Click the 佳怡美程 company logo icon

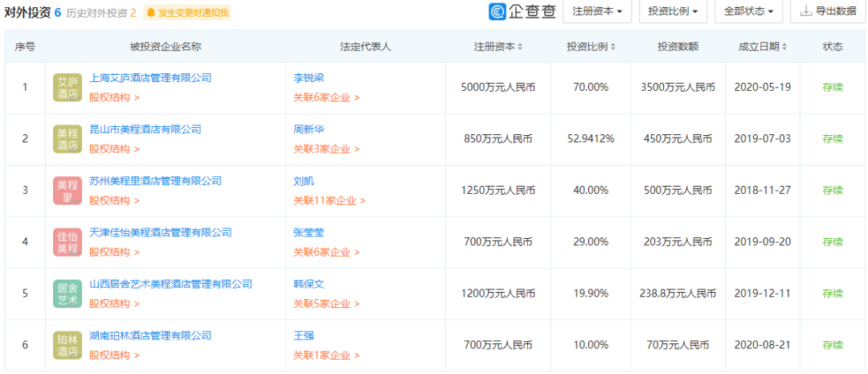pos(68,242)
